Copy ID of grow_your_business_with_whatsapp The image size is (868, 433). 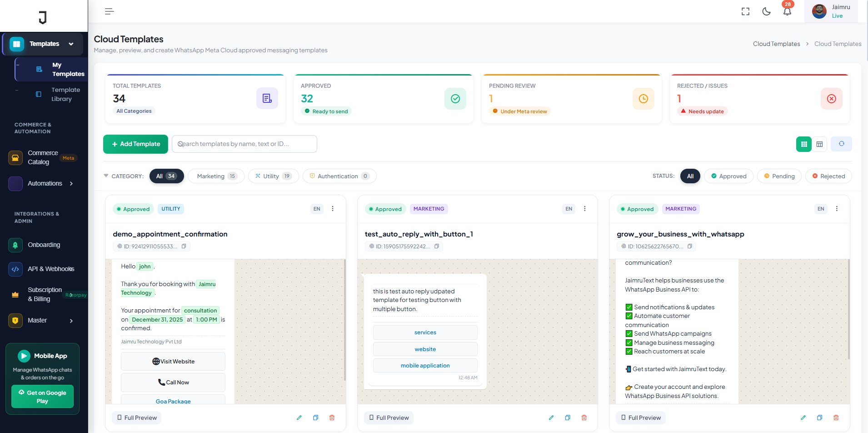coord(689,247)
